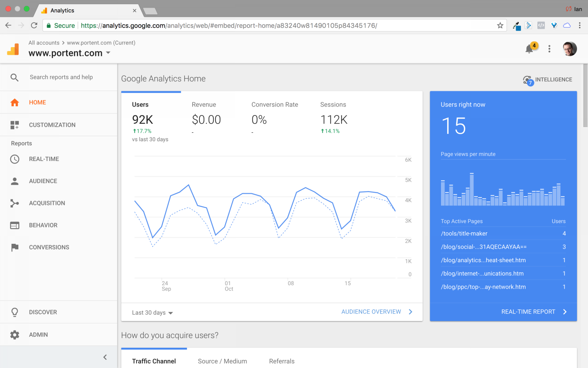This screenshot has width=588, height=368.
Task: Open the Chrome three-dot menu
Action: click(x=580, y=25)
